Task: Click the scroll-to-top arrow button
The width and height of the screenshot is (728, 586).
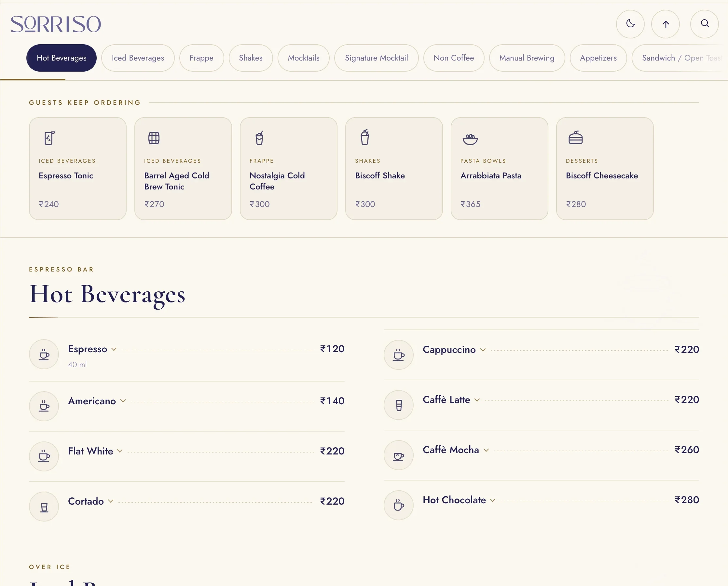Action: (x=665, y=24)
